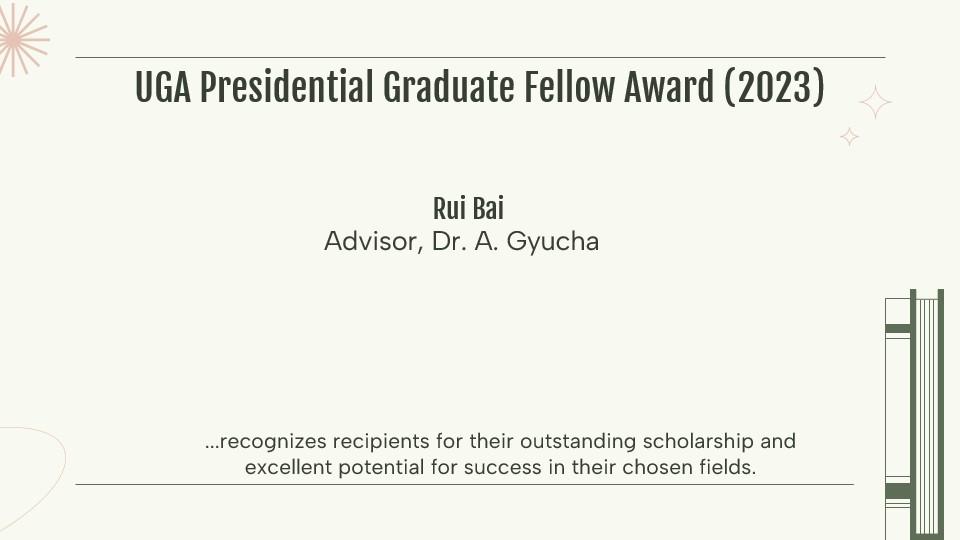Select the line starting with ...recognizes recipients
This screenshot has height=540, width=960.
pos(500,441)
